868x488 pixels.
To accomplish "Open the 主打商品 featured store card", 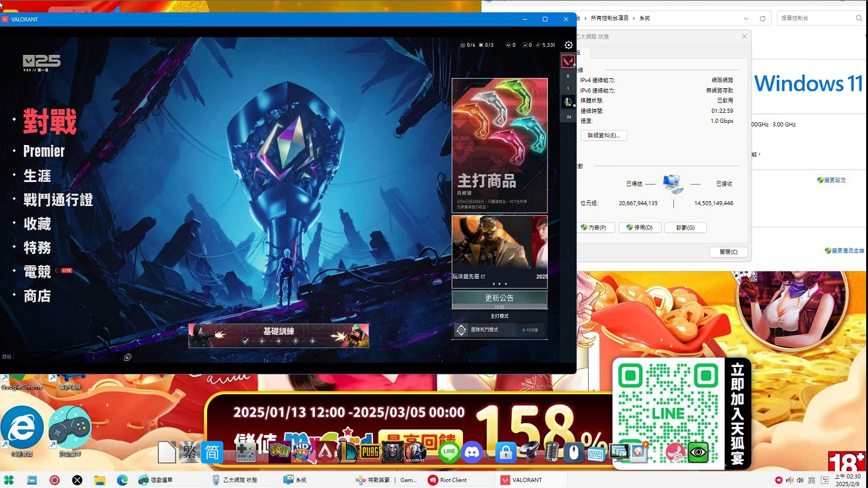I will pos(499,146).
